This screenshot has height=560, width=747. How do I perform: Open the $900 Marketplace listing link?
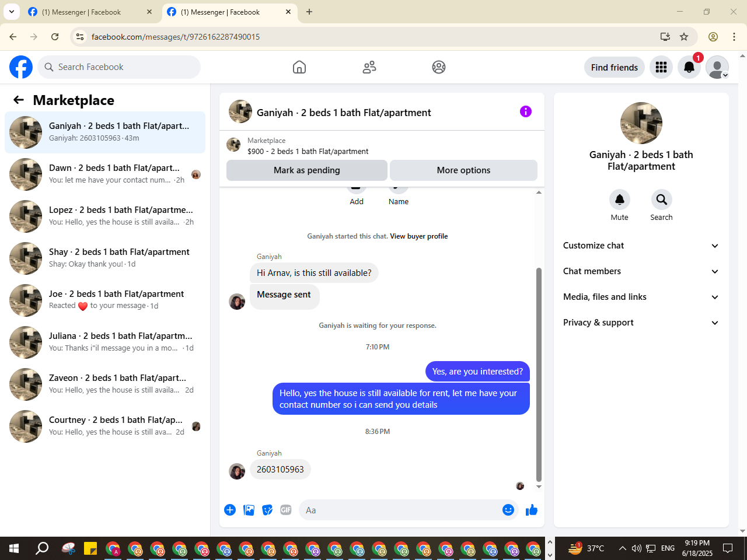[x=308, y=151]
